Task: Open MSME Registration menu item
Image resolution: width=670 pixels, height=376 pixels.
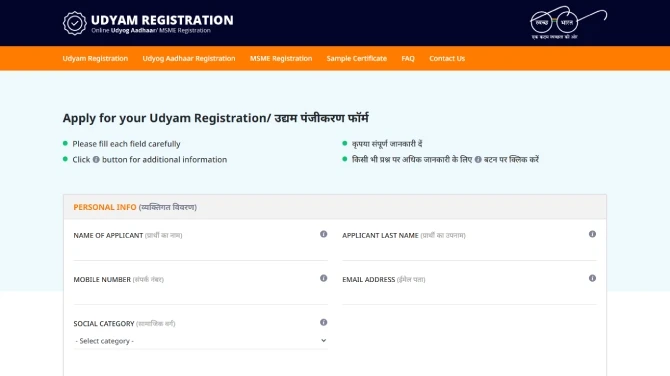Action: pos(281,59)
